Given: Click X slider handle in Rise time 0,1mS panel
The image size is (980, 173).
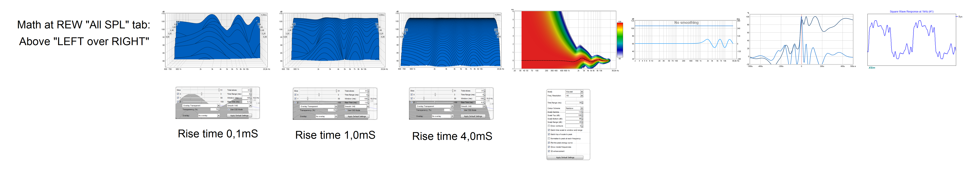Looking at the screenshot, I should [202, 94].
